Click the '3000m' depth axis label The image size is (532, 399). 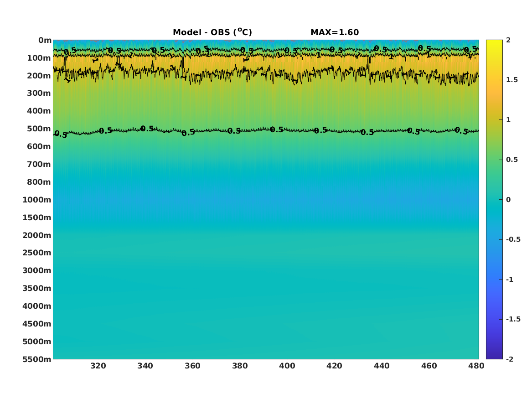point(37,270)
